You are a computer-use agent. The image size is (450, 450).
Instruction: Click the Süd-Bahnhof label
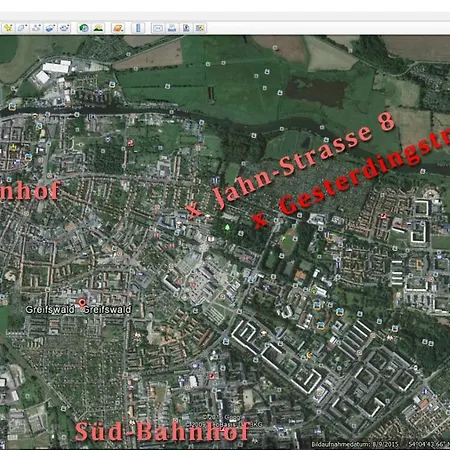[x=162, y=431]
